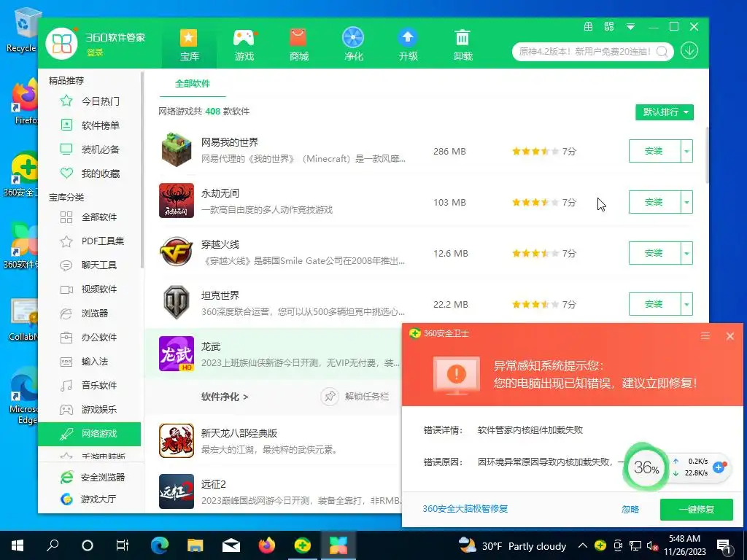This screenshot has width=747, height=560.
Task: Select PDF工具集 category
Action: pos(90,241)
